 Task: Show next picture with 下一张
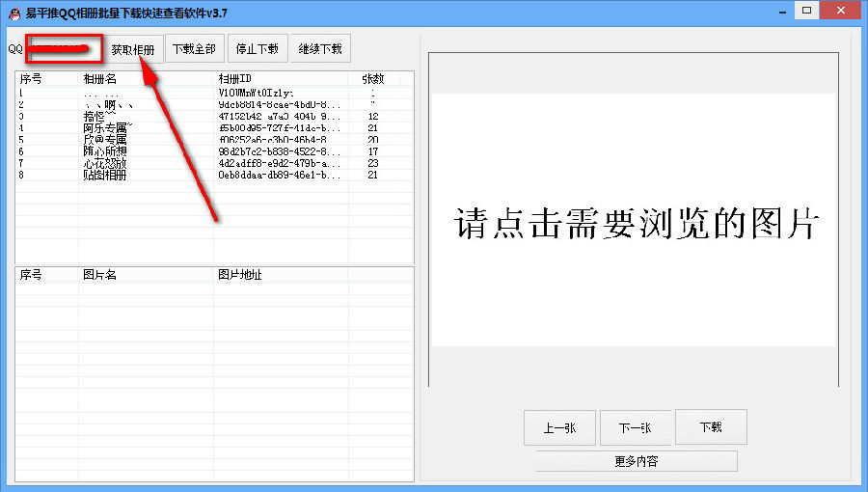[635, 427]
